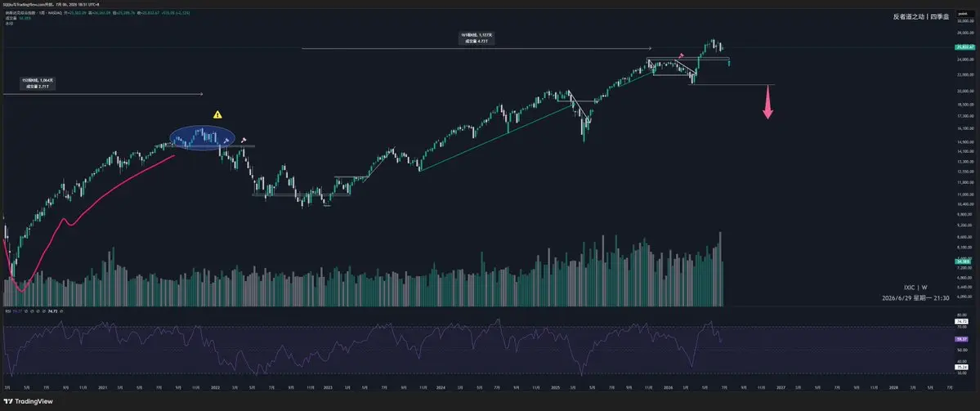This screenshot has width=980, height=411.
Task: Click the RSI axis label 35.24
Action: point(961,367)
